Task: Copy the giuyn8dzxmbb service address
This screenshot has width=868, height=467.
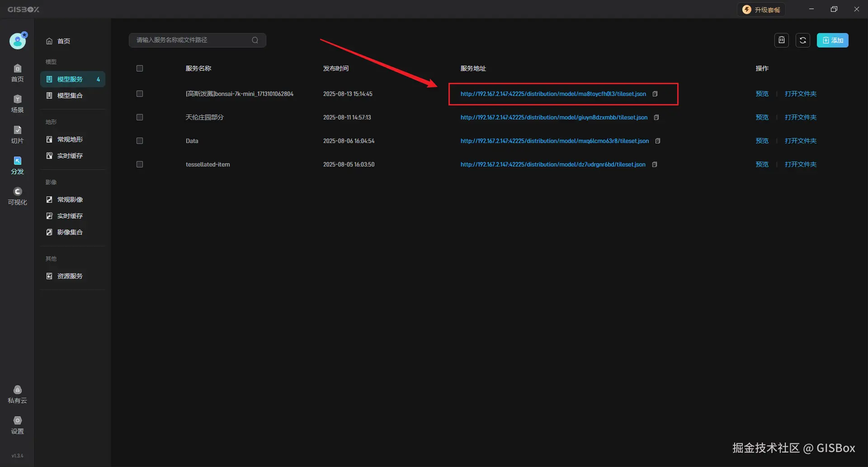Action: coord(656,118)
